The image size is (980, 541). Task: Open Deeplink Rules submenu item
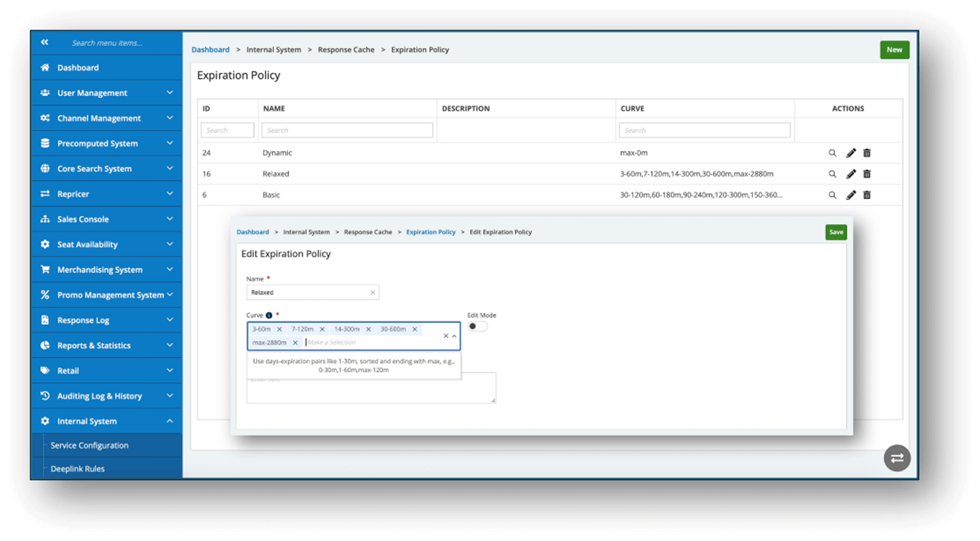(x=77, y=469)
